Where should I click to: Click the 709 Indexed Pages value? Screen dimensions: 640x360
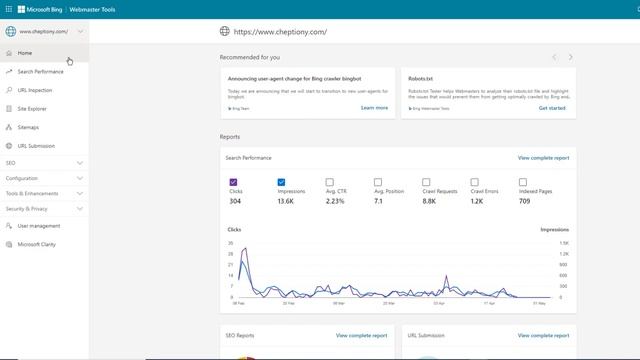coord(524,201)
